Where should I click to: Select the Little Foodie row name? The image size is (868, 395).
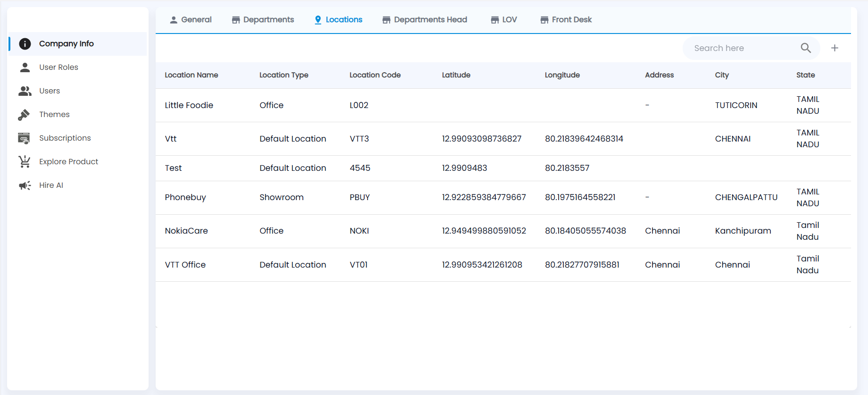[x=189, y=105]
